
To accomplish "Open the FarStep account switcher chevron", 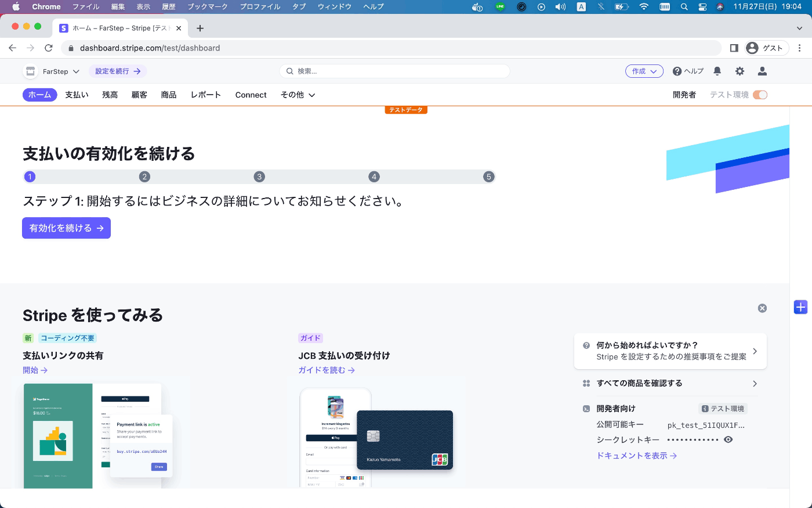I will coord(75,71).
